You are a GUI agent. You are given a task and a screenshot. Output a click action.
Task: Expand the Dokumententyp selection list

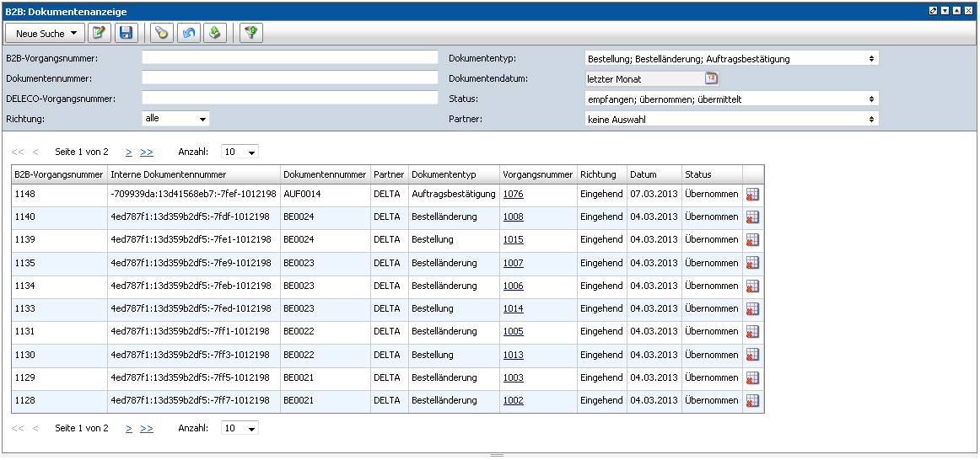731,58
